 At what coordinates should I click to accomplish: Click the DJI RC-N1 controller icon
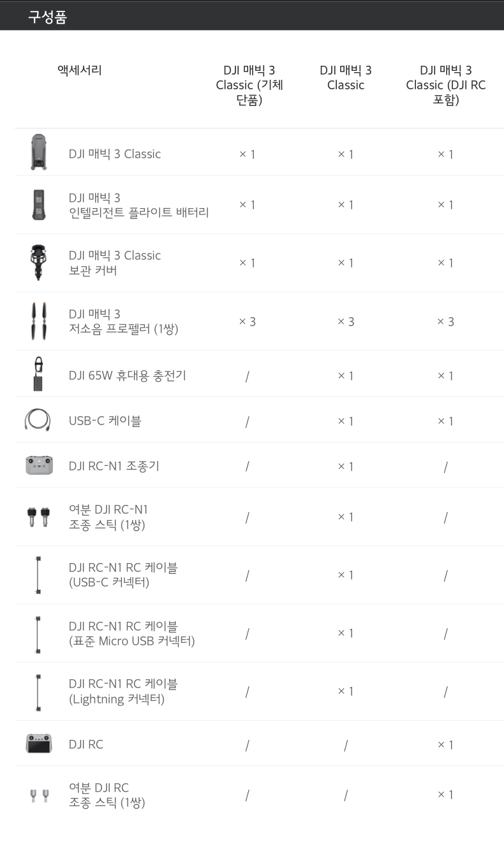point(39,466)
